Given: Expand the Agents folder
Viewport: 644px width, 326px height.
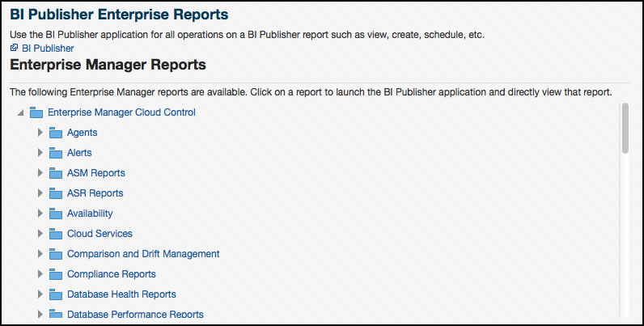Looking at the screenshot, I should [x=40, y=133].
